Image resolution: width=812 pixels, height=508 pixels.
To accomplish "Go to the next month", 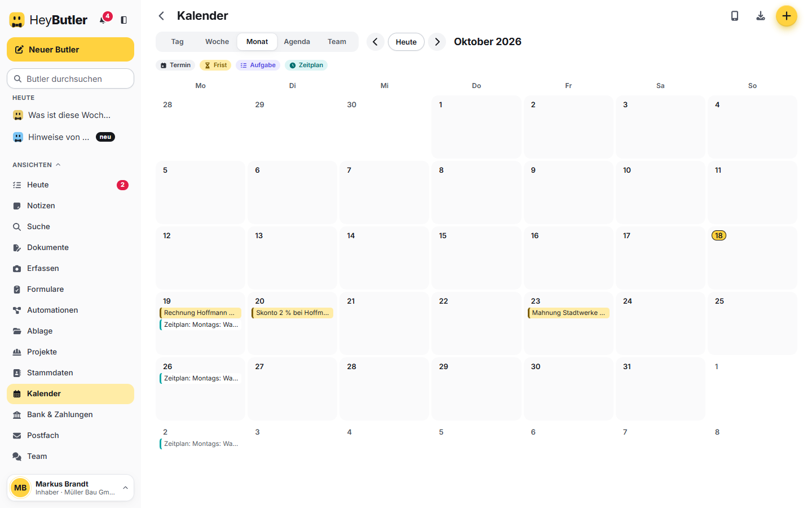I will point(437,42).
